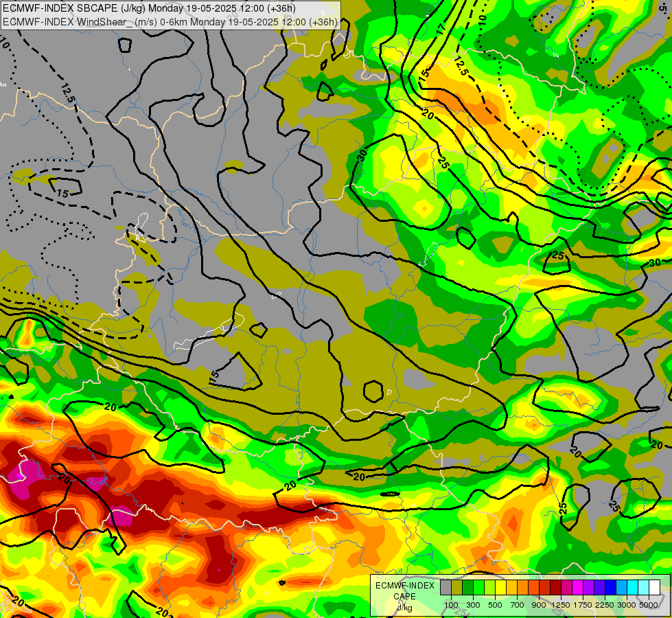Click the white swatch at legend end
Image resolution: width=672 pixels, height=618 pixels.
654,588
